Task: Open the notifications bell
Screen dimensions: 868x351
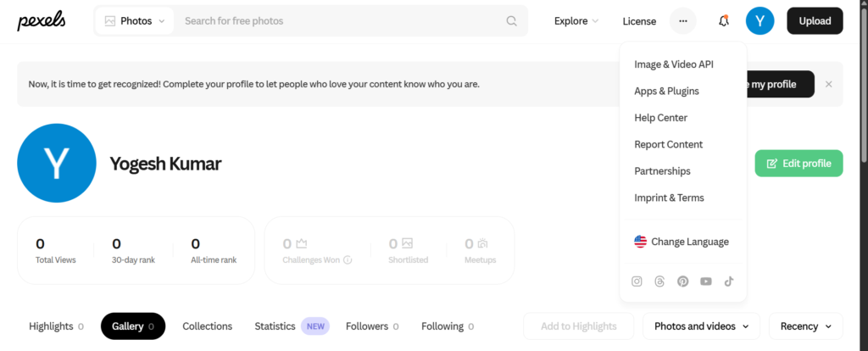Action: [x=723, y=21]
